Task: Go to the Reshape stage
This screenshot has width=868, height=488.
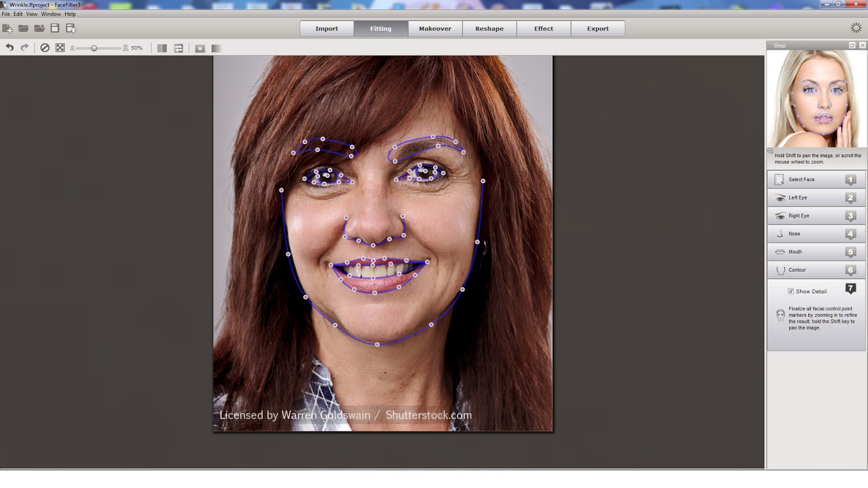Action: pyautogui.click(x=489, y=29)
